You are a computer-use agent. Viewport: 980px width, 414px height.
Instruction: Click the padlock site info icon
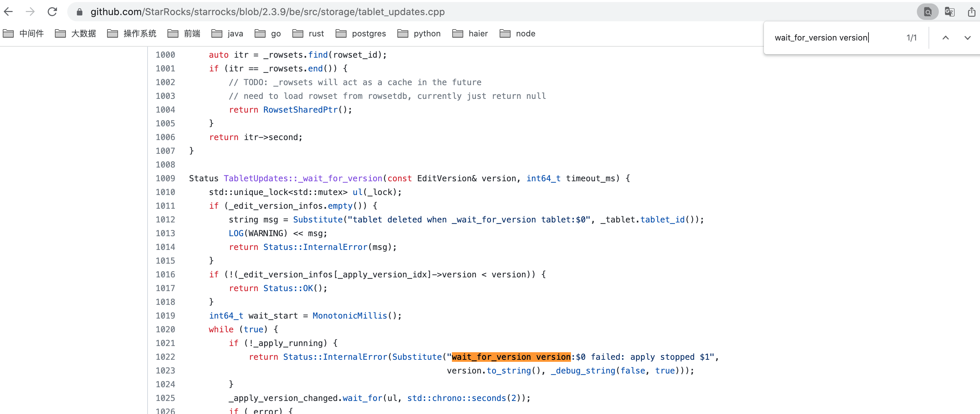coord(80,12)
